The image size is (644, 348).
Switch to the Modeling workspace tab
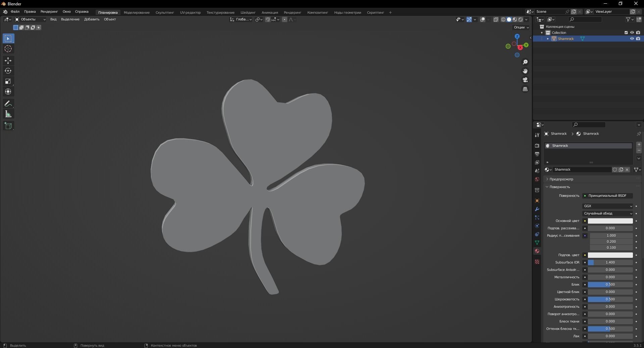click(137, 12)
